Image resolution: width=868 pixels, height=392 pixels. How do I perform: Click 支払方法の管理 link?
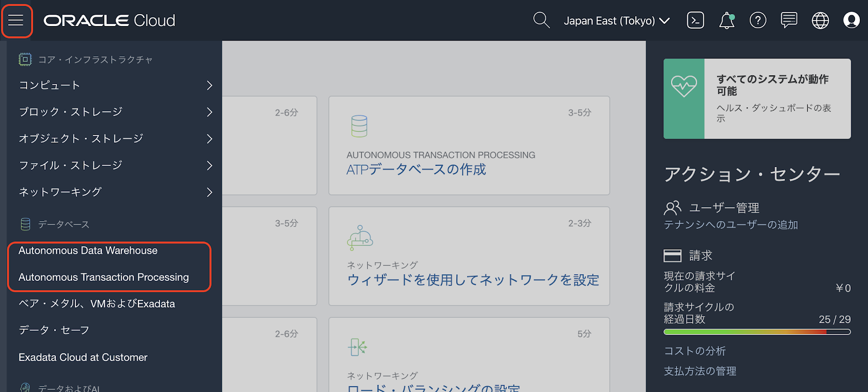pos(700,371)
